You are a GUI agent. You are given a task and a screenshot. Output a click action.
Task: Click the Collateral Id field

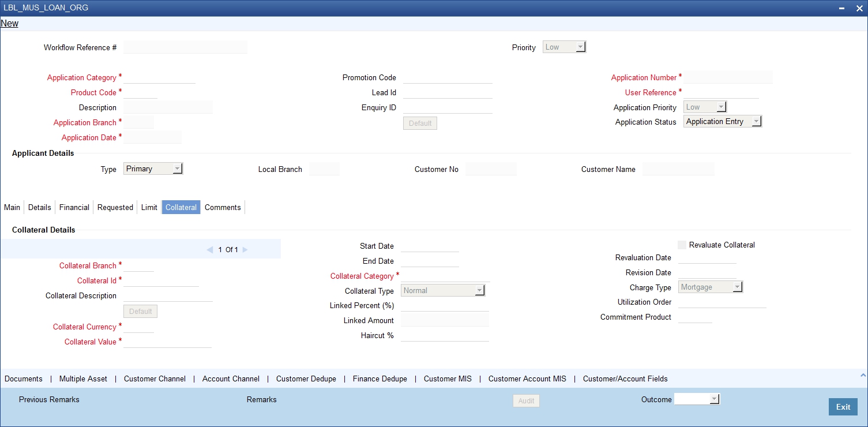coord(161,280)
